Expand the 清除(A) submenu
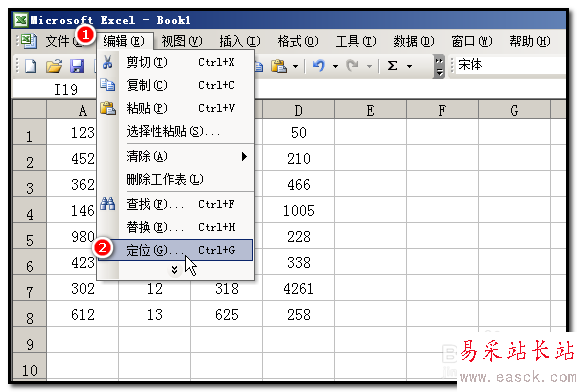The image size is (577, 392). [176, 156]
